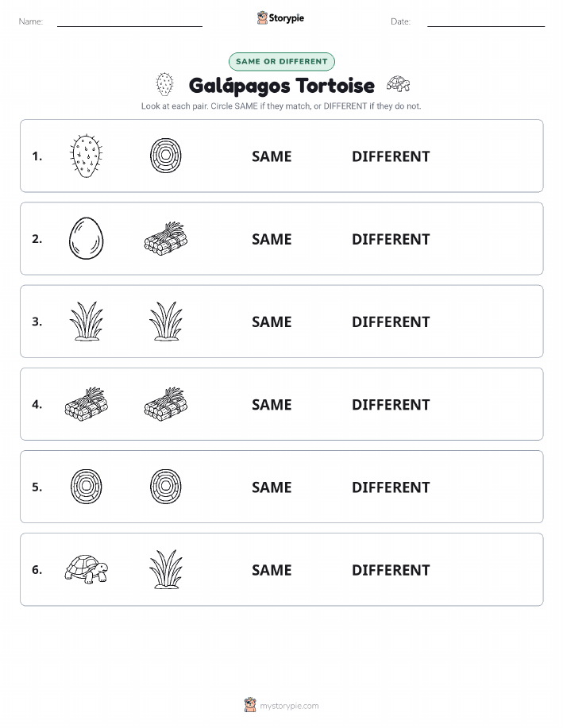Choose DIFFERENT for pair number 1
This screenshot has height=728, width=563.
pos(391,156)
